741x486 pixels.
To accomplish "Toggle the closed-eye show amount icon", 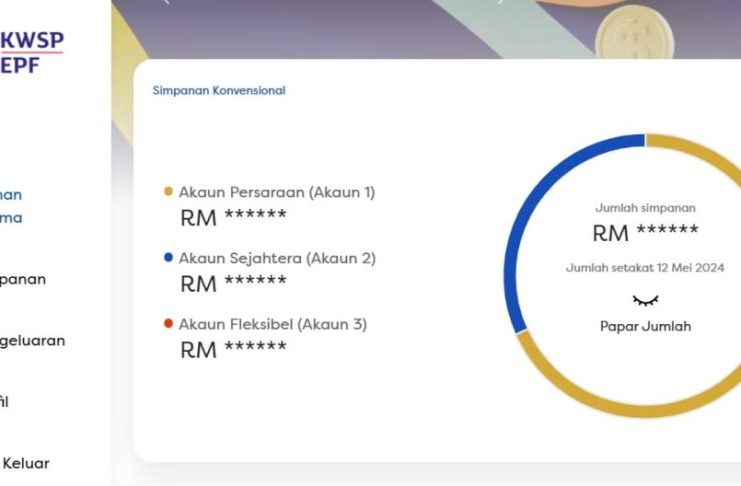I will [x=645, y=300].
